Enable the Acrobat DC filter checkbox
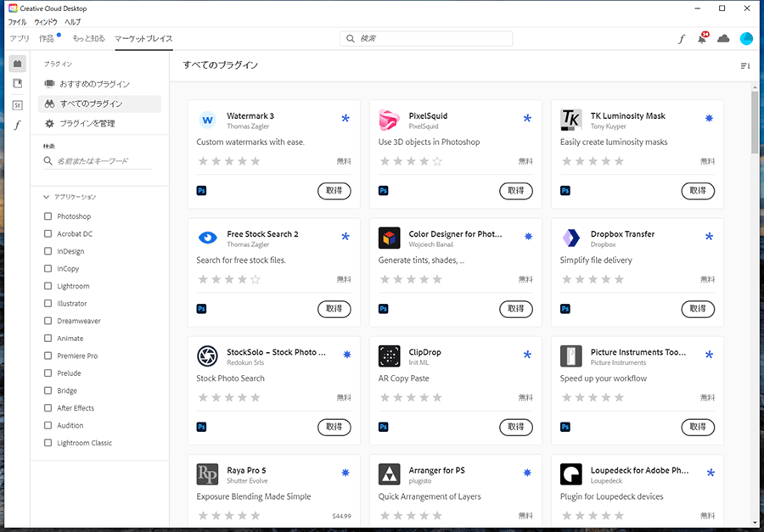This screenshot has width=764, height=532. [x=48, y=233]
